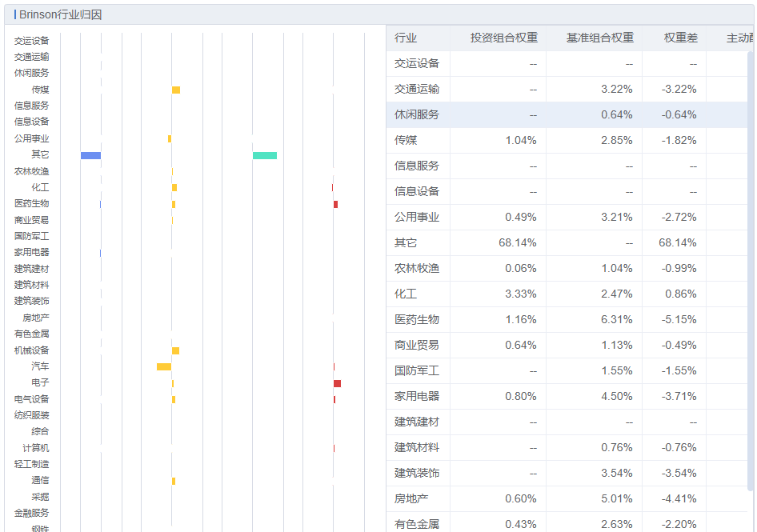Screen dimensions: 757x532
Task: Sort by the 投资组合权重 column header
Action: (x=503, y=38)
